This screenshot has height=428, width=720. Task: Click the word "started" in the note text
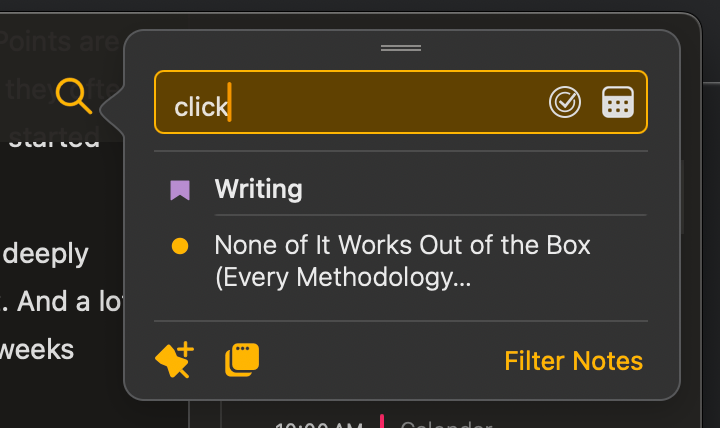[54, 138]
